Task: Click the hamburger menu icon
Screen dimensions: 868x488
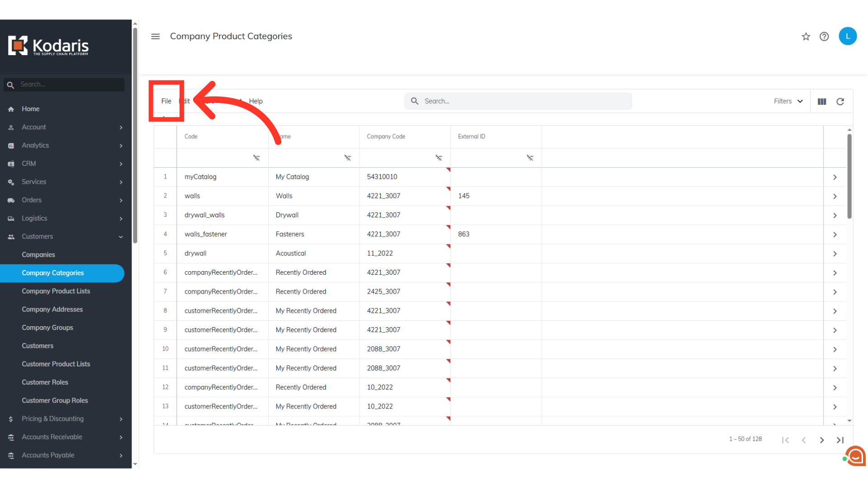Action: [155, 37]
